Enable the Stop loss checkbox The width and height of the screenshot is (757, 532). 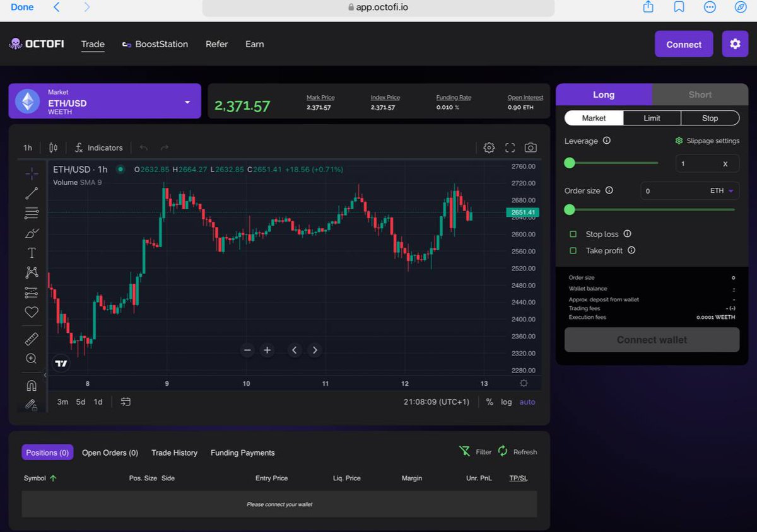click(573, 234)
